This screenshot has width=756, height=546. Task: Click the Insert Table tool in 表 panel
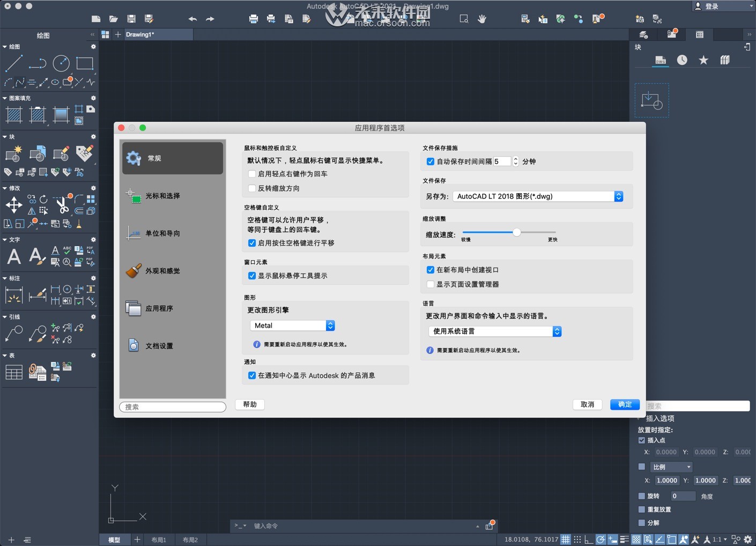[13, 371]
